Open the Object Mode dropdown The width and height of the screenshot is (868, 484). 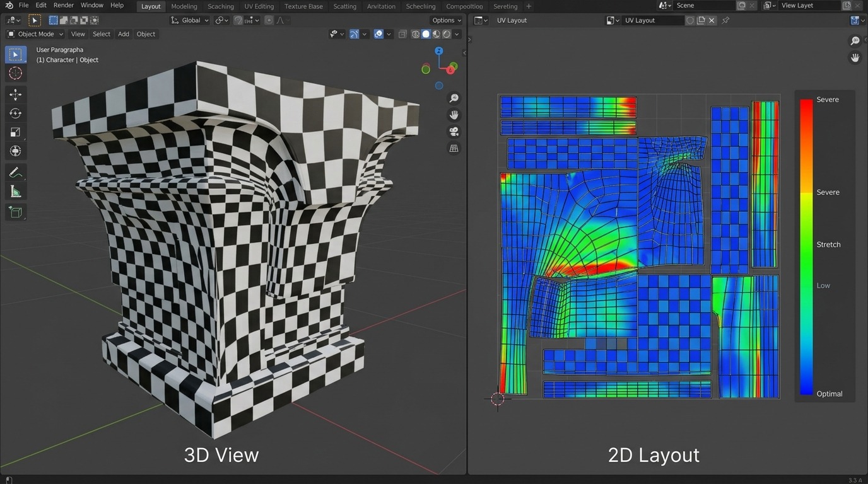(x=35, y=34)
